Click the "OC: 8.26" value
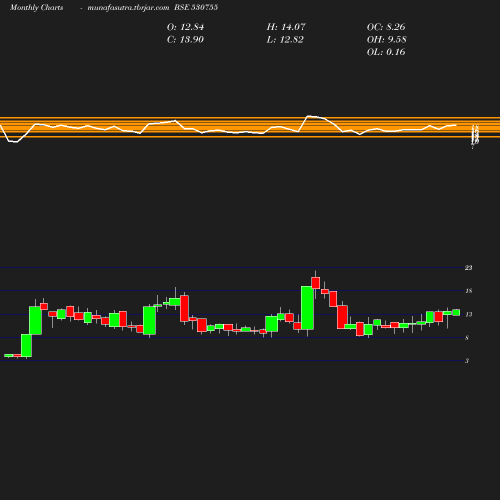Screen dimensions: 500x500 click(x=386, y=27)
